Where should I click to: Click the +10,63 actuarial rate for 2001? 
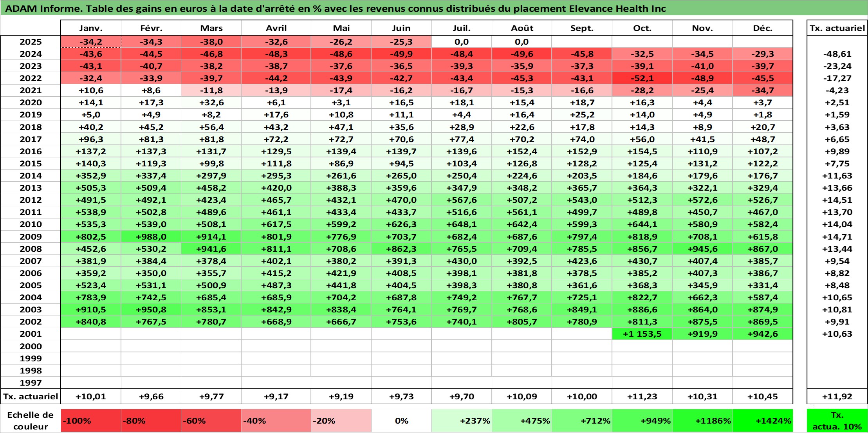(x=837, y=334)
